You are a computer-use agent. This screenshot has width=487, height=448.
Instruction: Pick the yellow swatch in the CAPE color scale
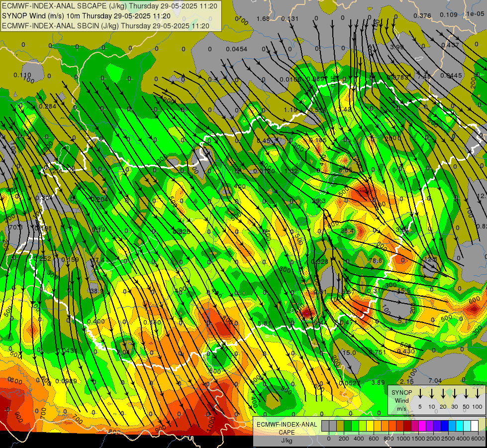[370, 426]
